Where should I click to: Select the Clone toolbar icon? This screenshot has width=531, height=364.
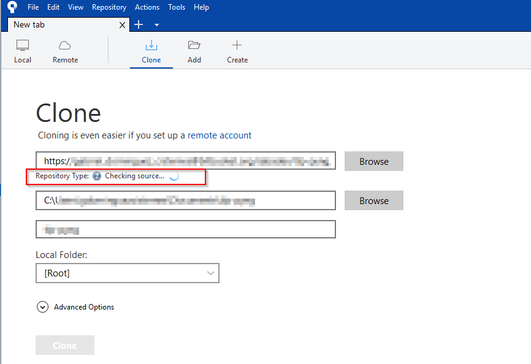coord(151,51)
